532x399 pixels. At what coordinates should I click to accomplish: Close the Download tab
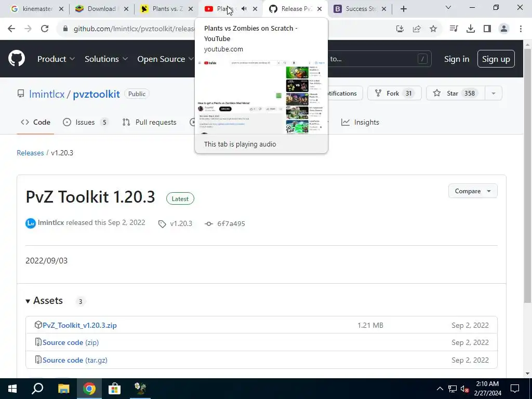126,9
